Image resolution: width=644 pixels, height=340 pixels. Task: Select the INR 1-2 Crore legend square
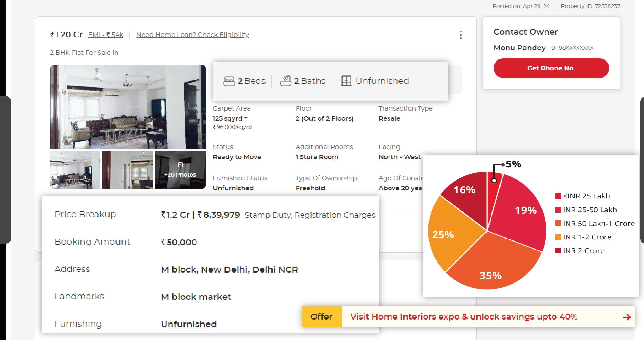click(558, 237)
